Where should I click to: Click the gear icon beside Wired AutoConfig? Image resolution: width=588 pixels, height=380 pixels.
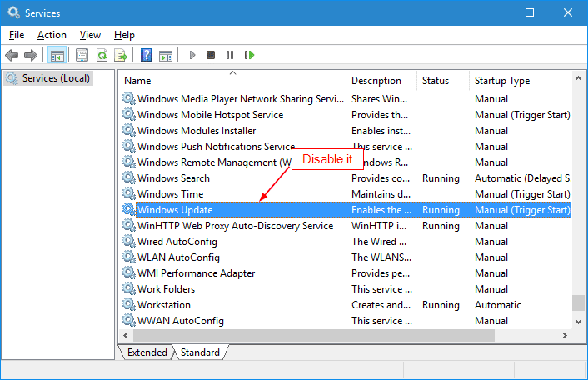128,241
